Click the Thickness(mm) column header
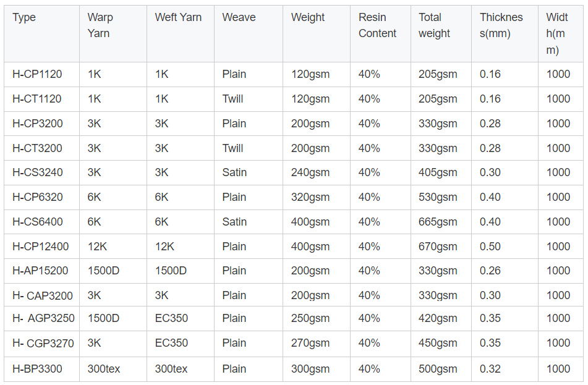This screenshot has height=385, width=588. point(501,25)
